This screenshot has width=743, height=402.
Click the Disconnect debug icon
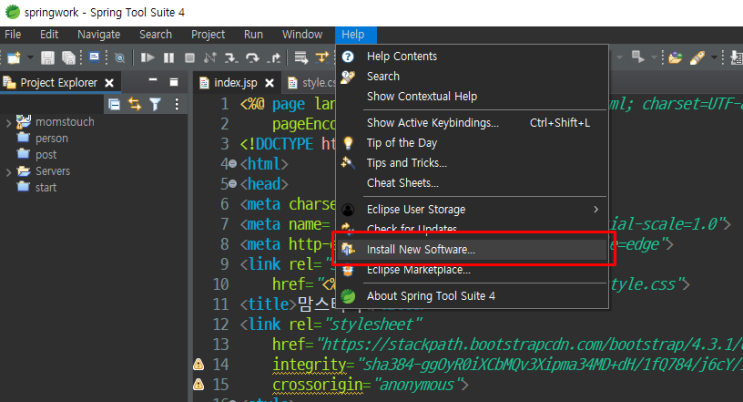[210, 58]
